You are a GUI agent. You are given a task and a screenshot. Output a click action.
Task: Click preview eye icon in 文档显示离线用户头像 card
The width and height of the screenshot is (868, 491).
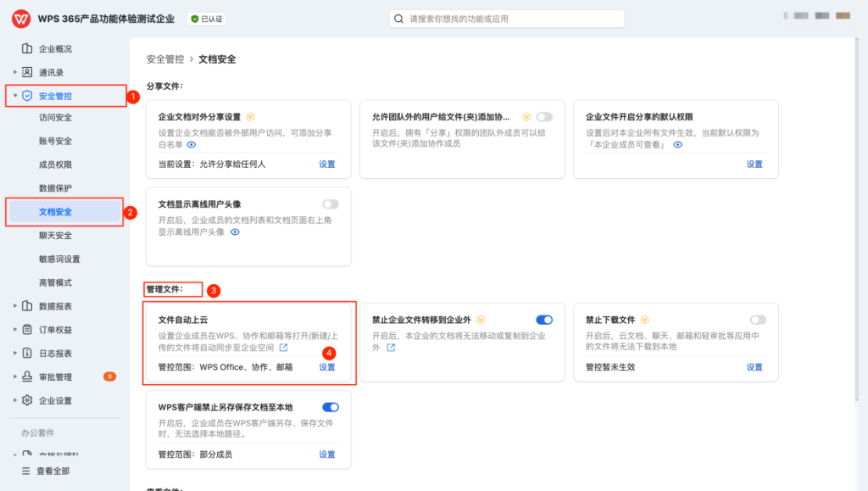tap(235, 232)
